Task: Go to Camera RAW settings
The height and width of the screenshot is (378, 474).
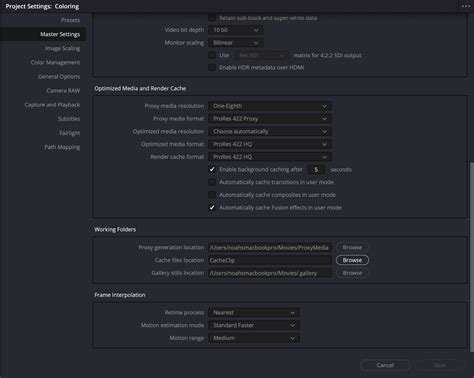Action: coord(63,91)
